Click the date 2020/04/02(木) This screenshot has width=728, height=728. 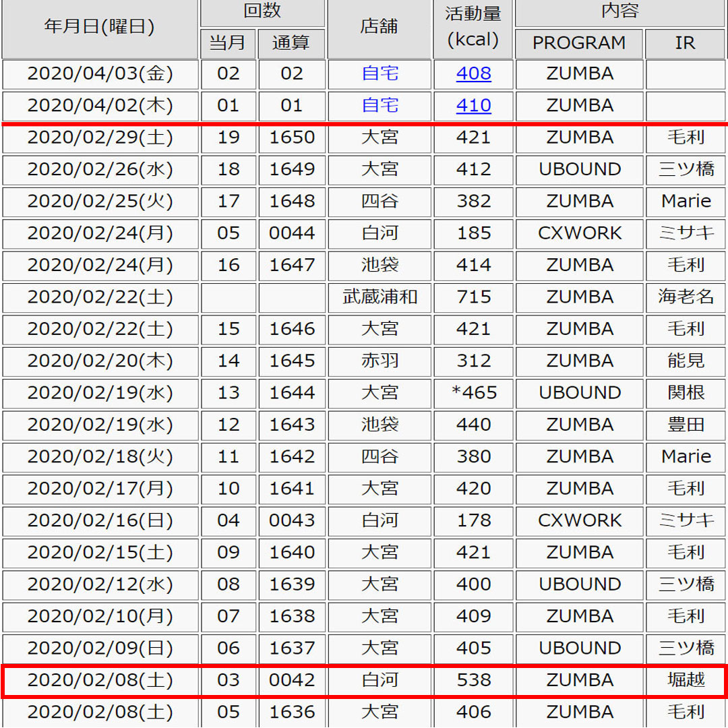(x=100, y=105)
